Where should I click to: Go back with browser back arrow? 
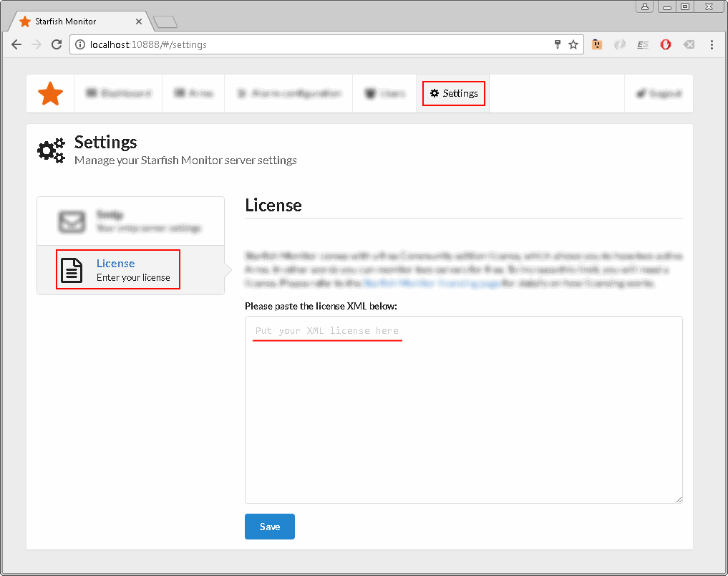click(x=16, y=44)
